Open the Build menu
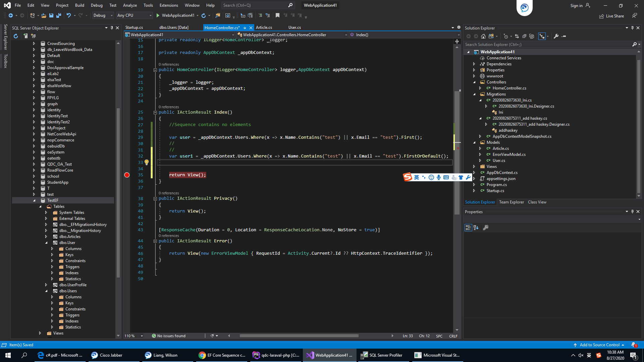 (79, 5)
